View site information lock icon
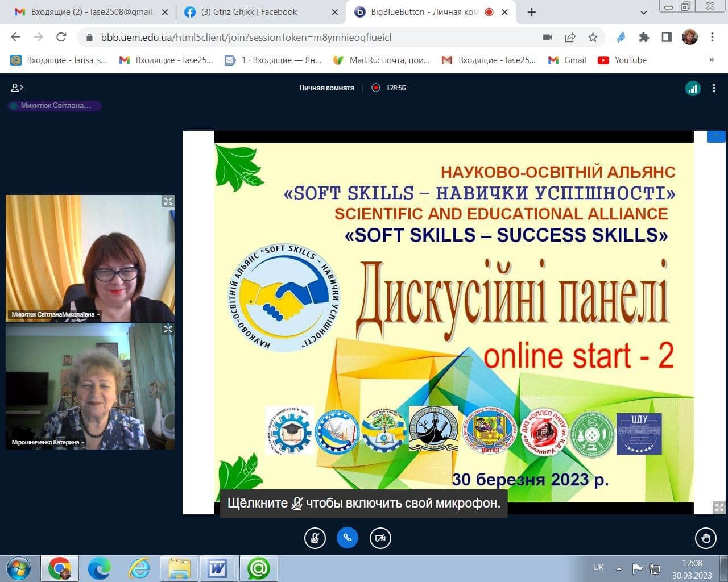728x582 pixels. (89, 38)
